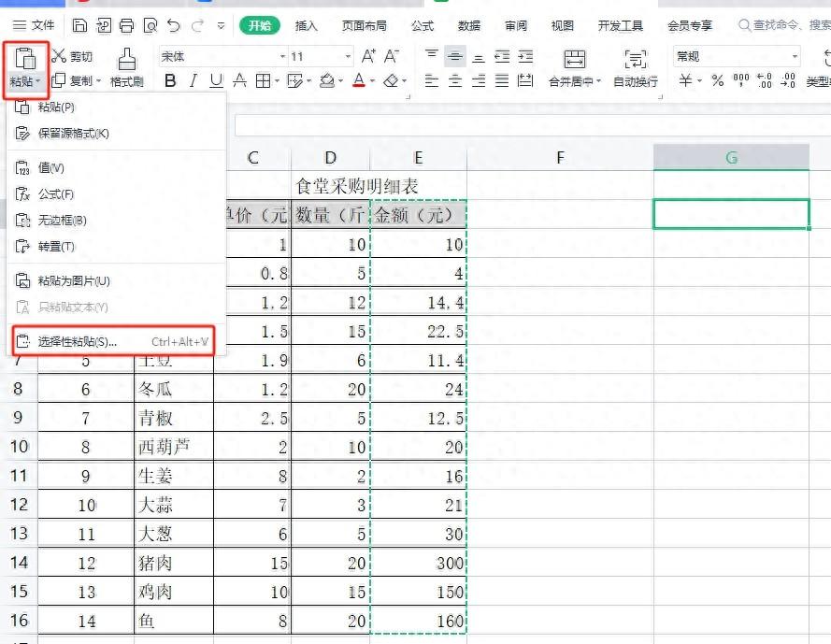Choose 值(V) paste option

tap(117, 168)
